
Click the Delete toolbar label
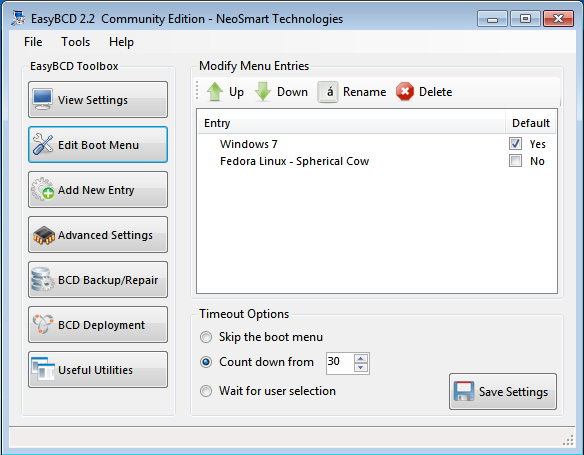point(435,92)
